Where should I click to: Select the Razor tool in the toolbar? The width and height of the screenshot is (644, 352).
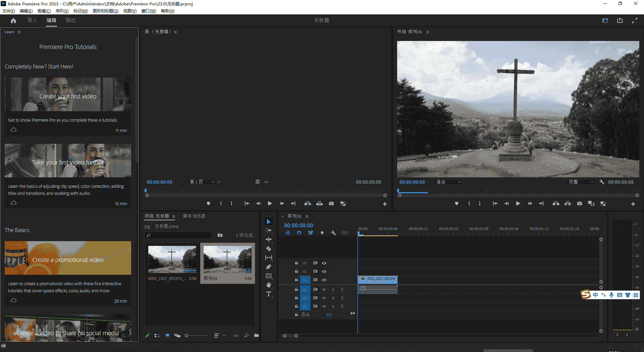[x=269, y=249]
